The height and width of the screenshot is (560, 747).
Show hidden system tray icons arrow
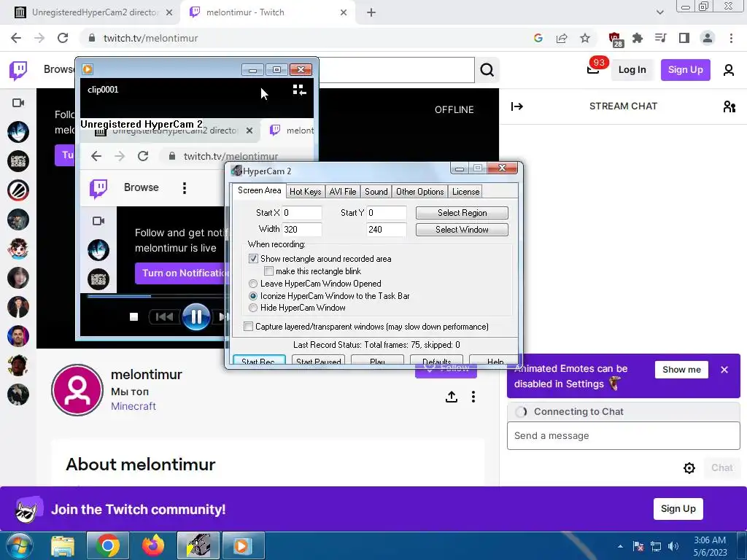620,546
